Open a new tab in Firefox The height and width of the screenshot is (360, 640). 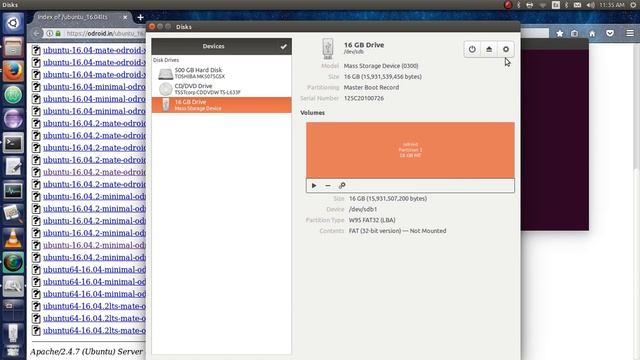pos(140,18)
